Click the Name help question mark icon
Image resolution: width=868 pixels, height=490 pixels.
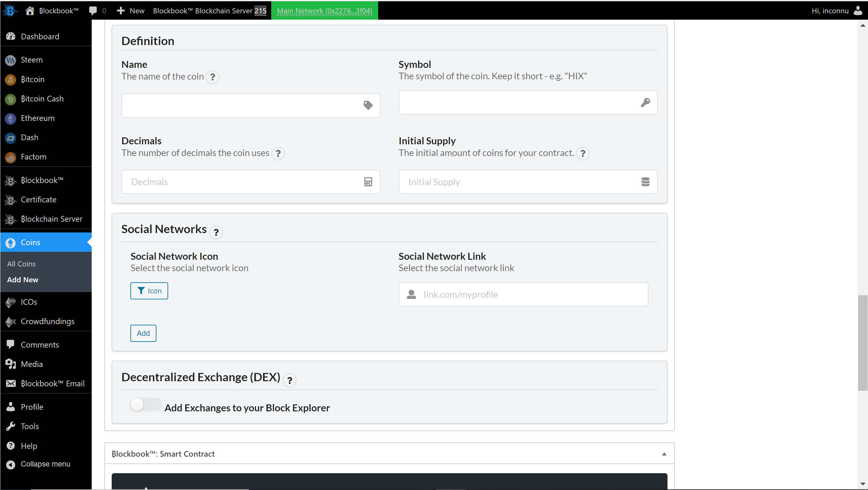212,77
